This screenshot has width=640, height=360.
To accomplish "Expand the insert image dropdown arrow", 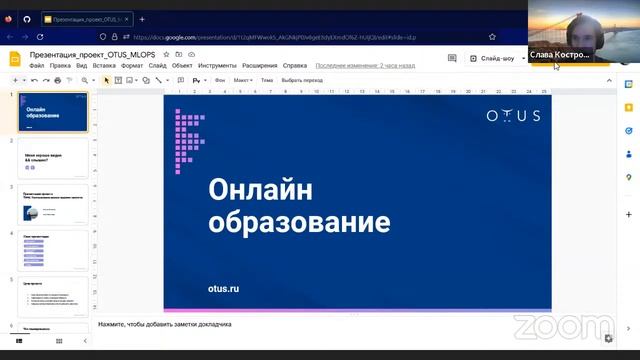I will click(136, 80).
